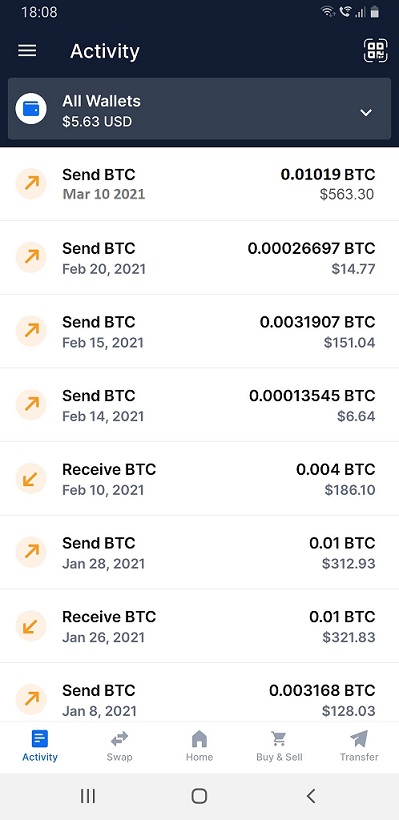Screen dimensions: 399x820
Task: Tap the Android back navigation button
Action: tap(311, 796)
